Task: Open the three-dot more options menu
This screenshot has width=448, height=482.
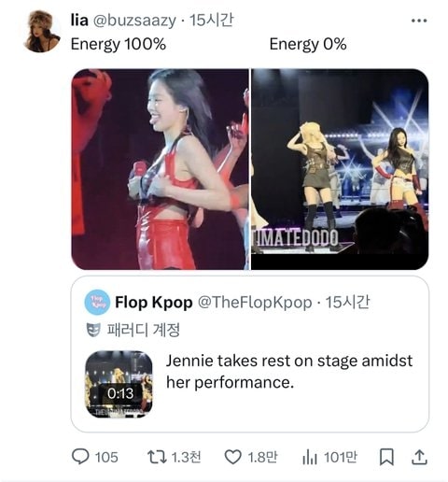Action: [419, 21]
